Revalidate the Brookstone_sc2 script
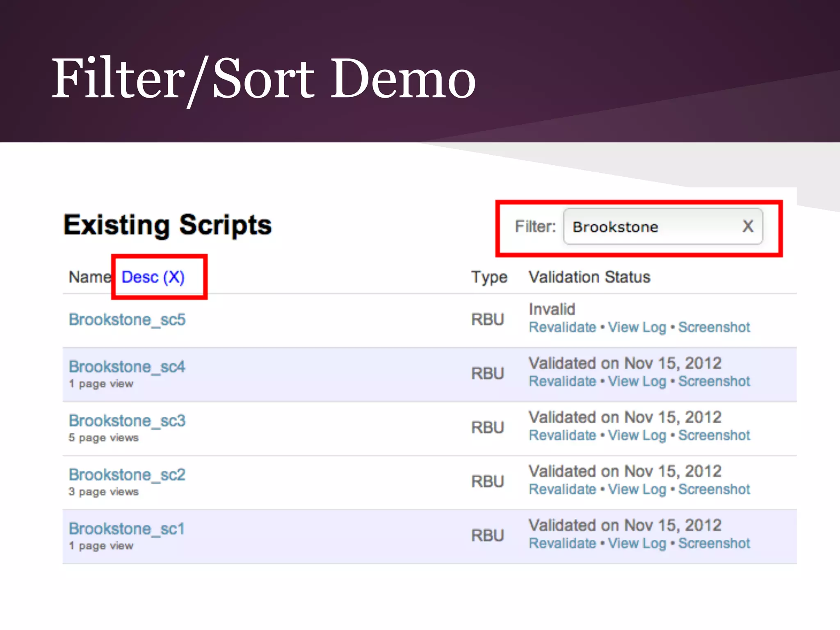 coord(562,490)
